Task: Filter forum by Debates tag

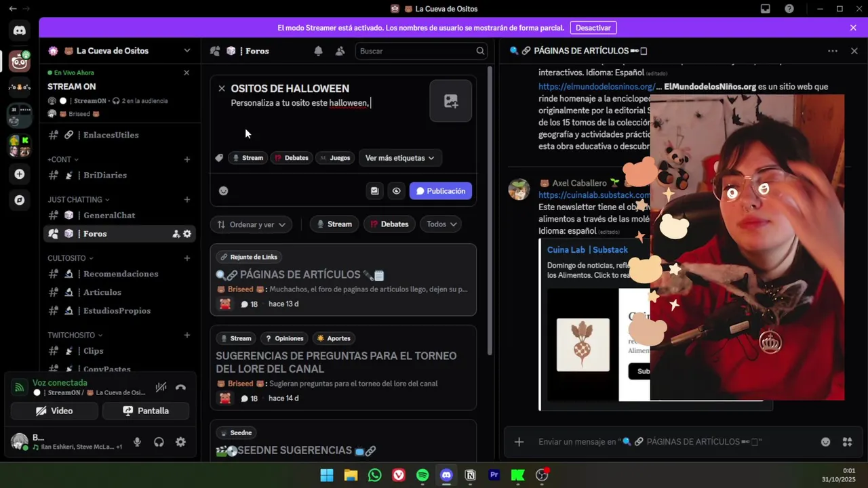Action: [389, 224]
